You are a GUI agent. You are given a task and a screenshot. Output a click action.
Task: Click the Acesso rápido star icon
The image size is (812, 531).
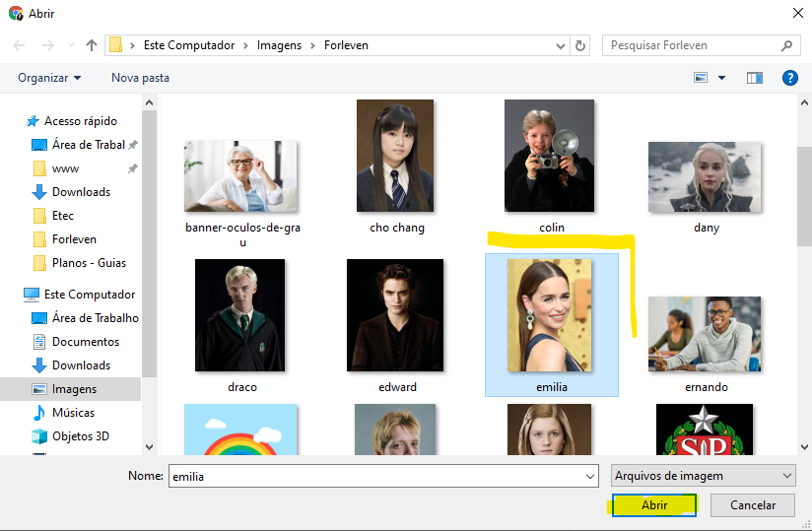tap(33, 121)
